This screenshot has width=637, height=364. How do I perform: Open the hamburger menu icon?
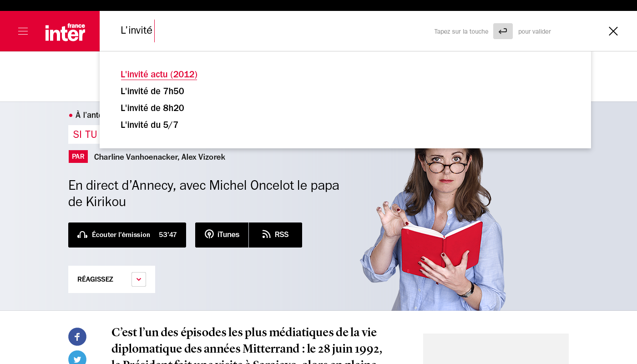tap(23, 31)
